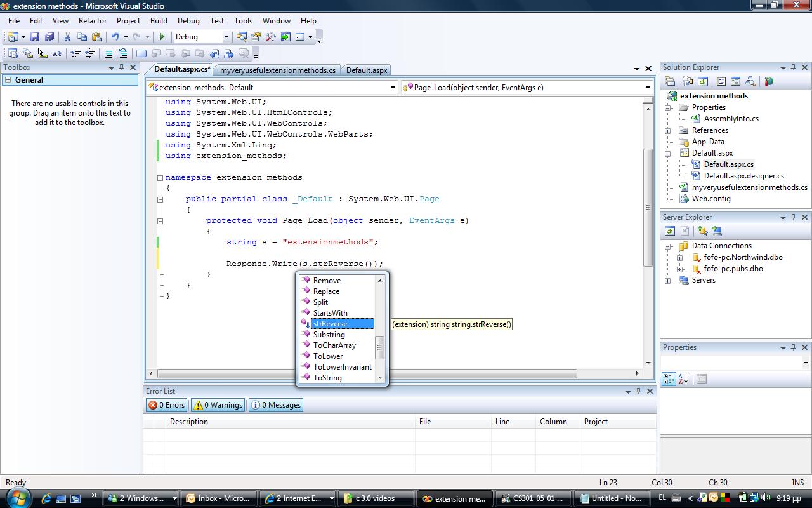Click Connect to Server in Server Explorer

tap(717, 231)
